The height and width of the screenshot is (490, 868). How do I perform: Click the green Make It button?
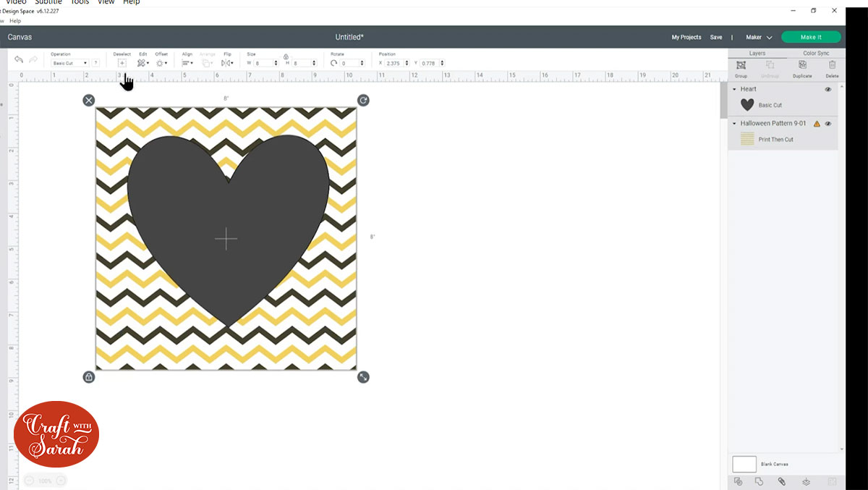point(811,37)
